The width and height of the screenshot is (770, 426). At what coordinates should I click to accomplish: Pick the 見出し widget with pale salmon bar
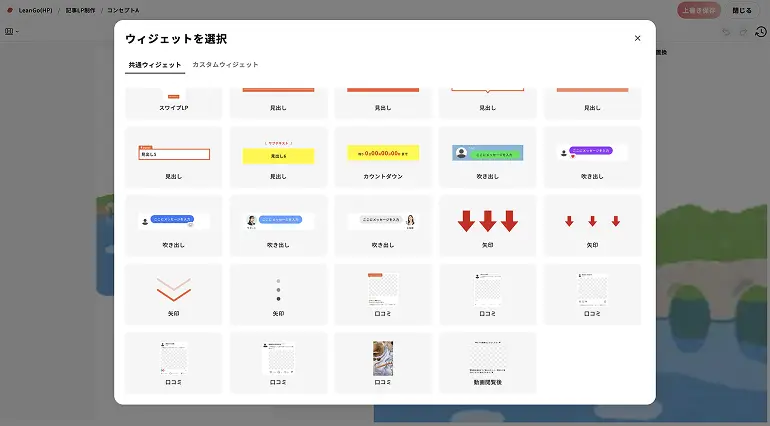pyautogui.click(x=592, y=103)
